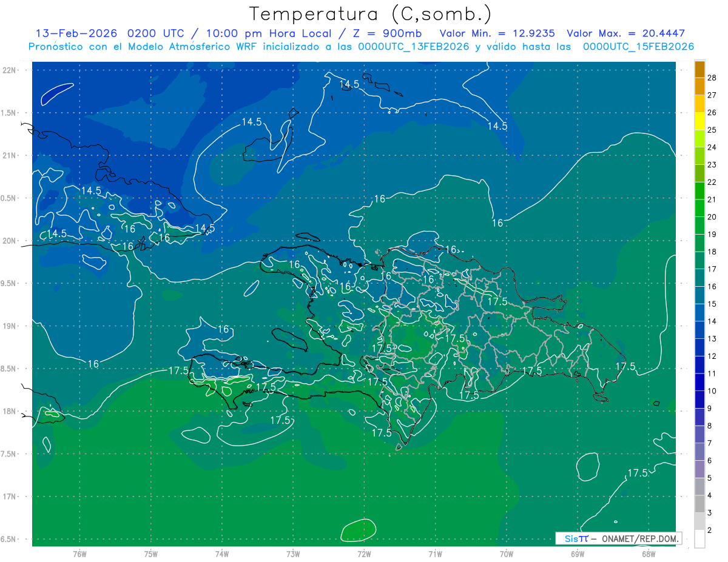Select the Valor Max. = 20.4447 text
This screenshot has height=562, width=728.
click(625, 33)
